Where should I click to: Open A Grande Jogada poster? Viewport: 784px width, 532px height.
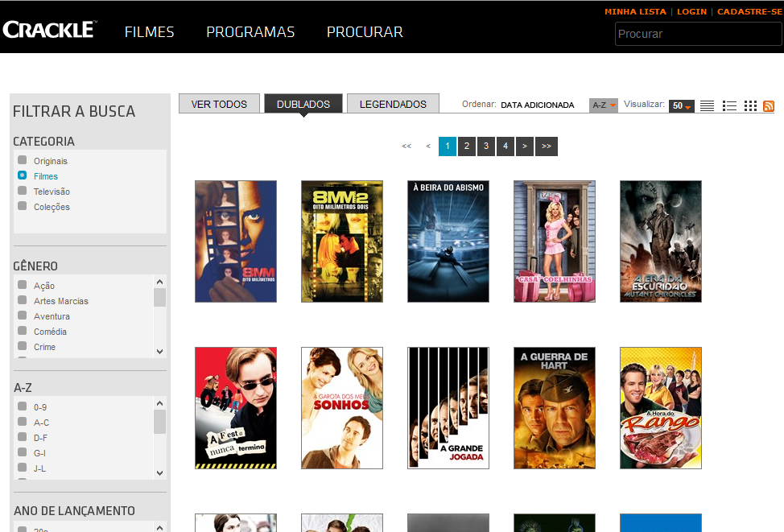[x=448, y=408]
